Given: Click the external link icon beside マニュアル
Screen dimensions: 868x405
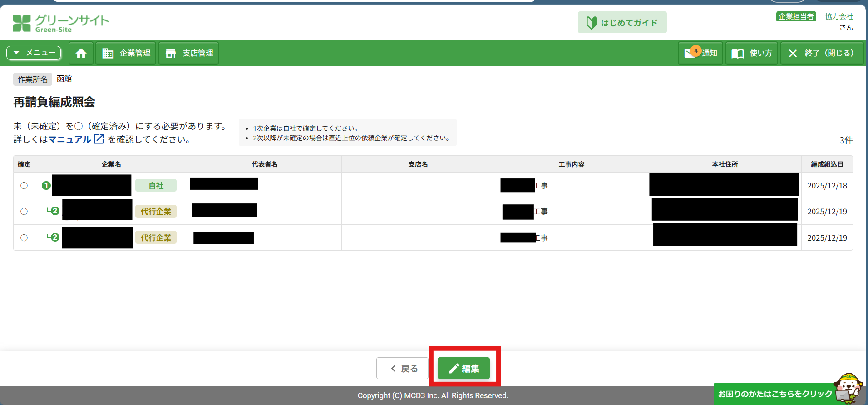Looking at the screenshot, I should click(99, 139).
